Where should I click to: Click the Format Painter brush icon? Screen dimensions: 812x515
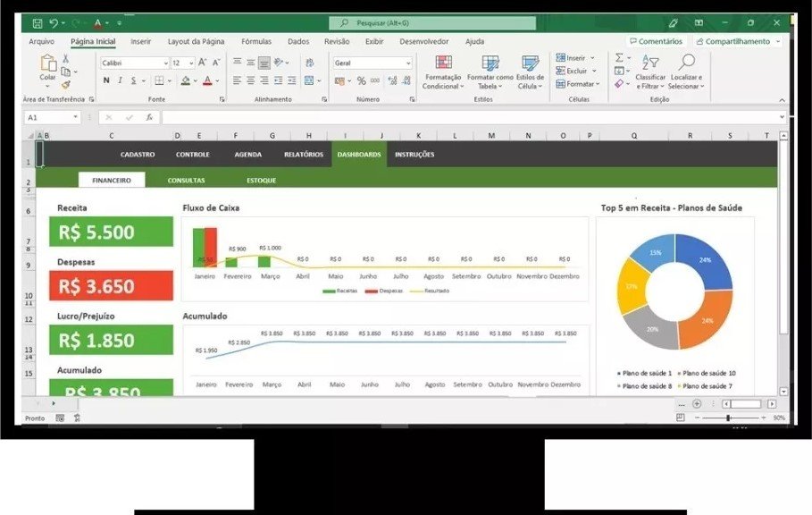[65, 86]
